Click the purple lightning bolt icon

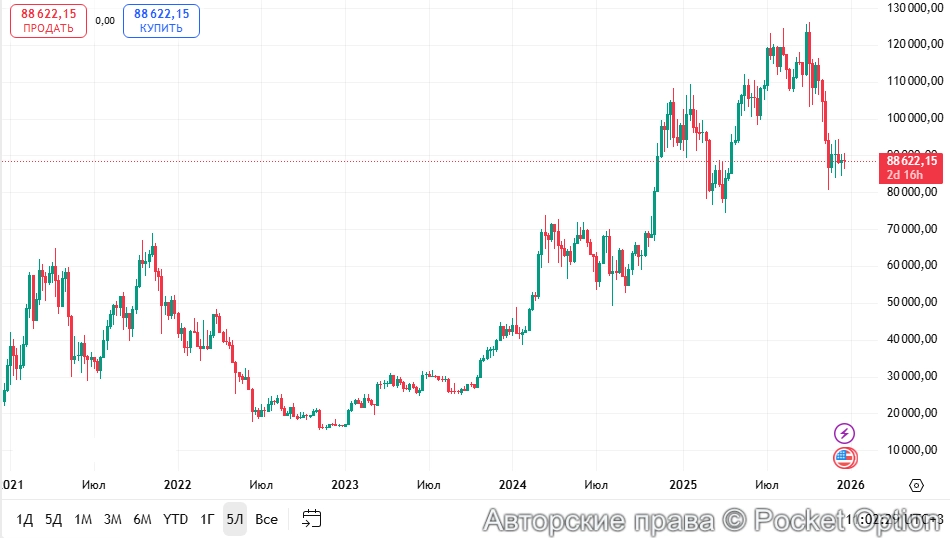click(845, 433)
